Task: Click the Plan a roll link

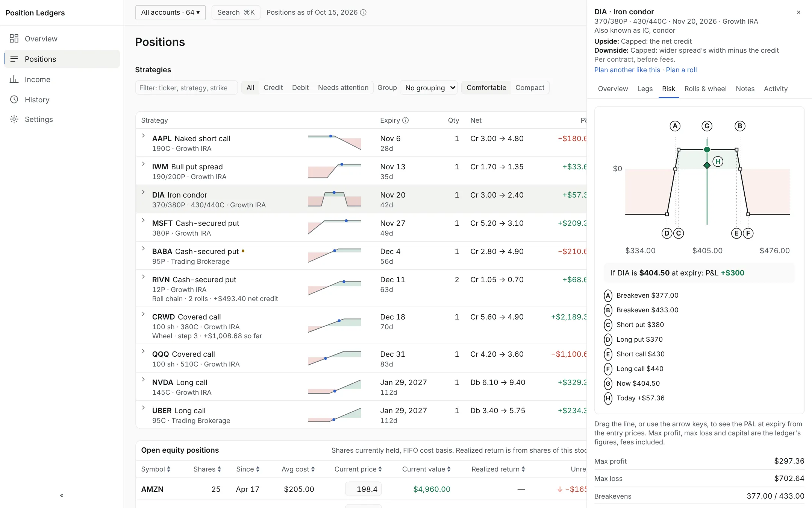Action: click(681, 70)
